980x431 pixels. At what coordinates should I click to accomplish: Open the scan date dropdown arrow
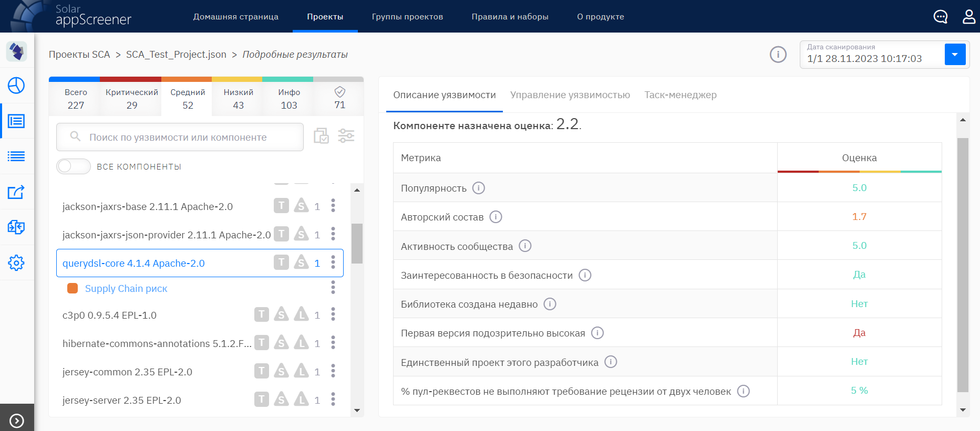[955, 54]
